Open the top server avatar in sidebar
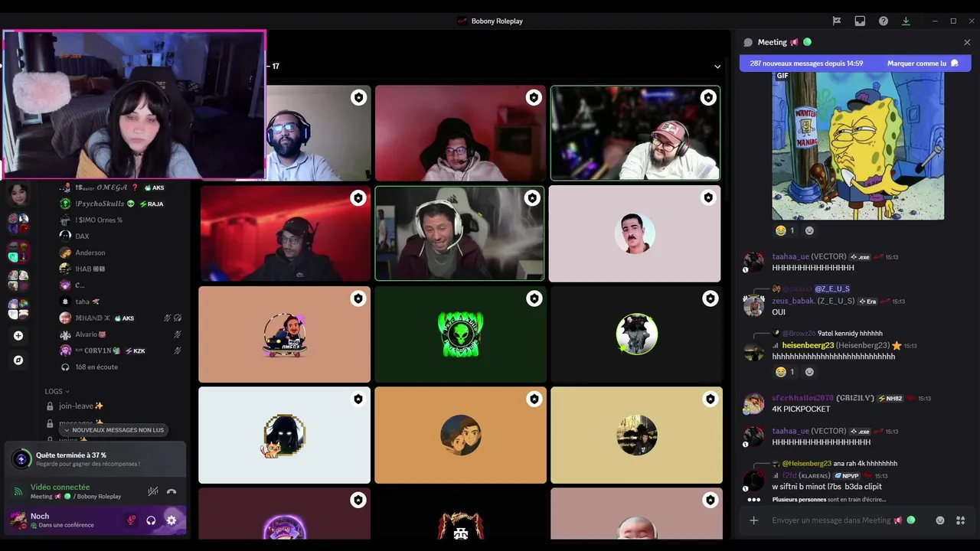Viewport: 980px width, 551px height. (x=18, y=194)
